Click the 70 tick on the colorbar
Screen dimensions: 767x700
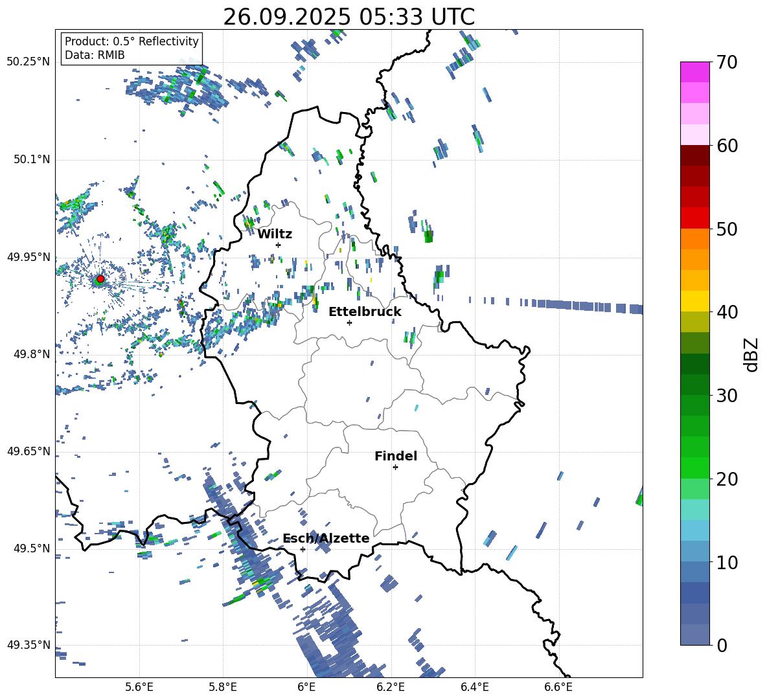[x=727, y=62]
